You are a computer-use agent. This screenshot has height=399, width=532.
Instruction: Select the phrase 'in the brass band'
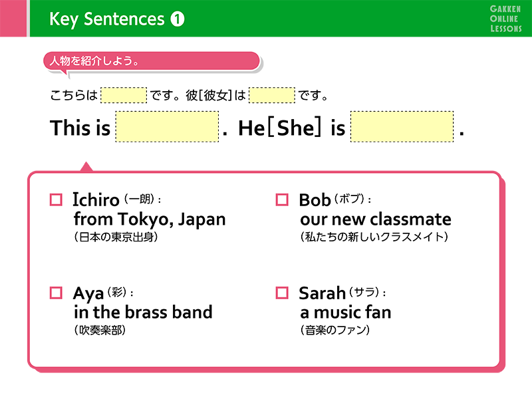coord(143,312)
